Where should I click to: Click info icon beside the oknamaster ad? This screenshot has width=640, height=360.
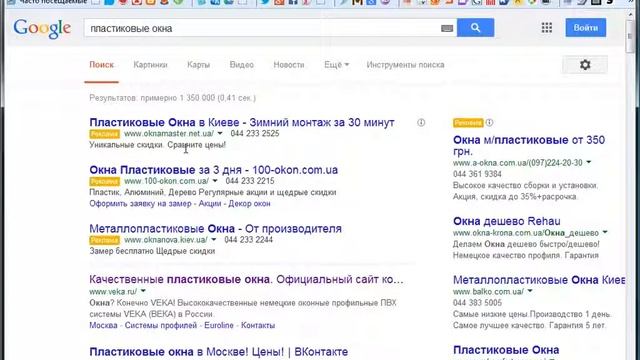421,122
